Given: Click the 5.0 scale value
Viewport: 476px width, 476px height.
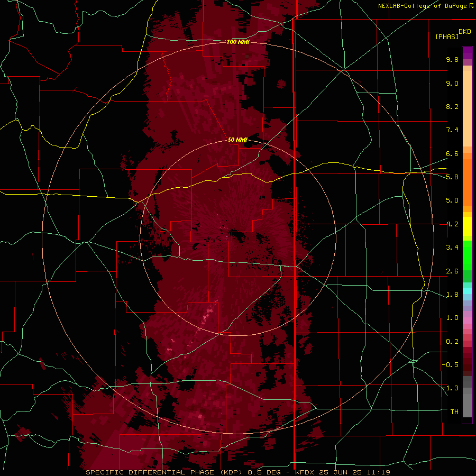Looking at the screenshot, I should 452,200.
